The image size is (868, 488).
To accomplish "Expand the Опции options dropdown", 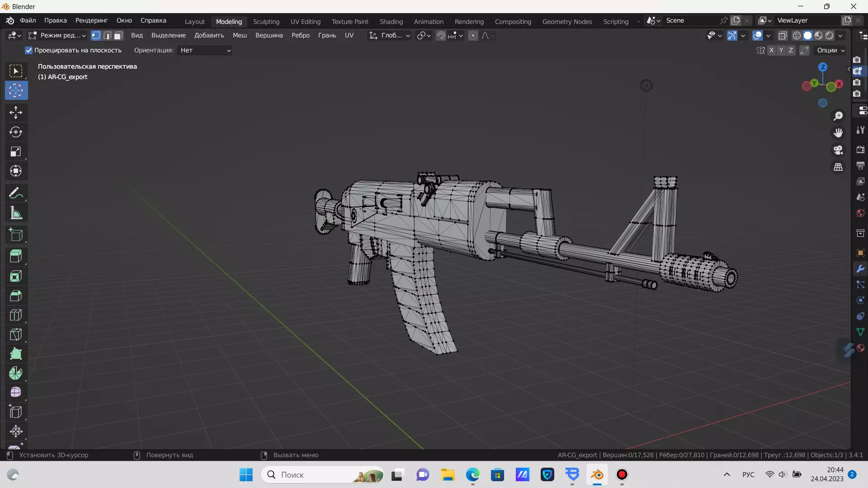I will tap(830, 50).
